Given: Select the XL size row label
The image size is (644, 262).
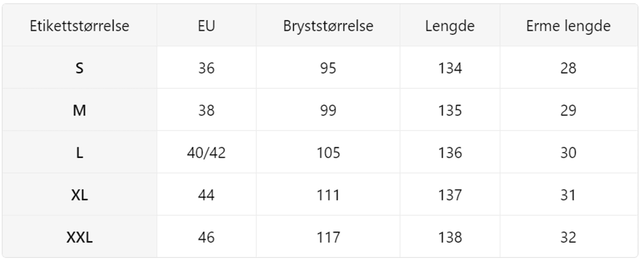Looking at the screenshot, I should click(80, 195).
